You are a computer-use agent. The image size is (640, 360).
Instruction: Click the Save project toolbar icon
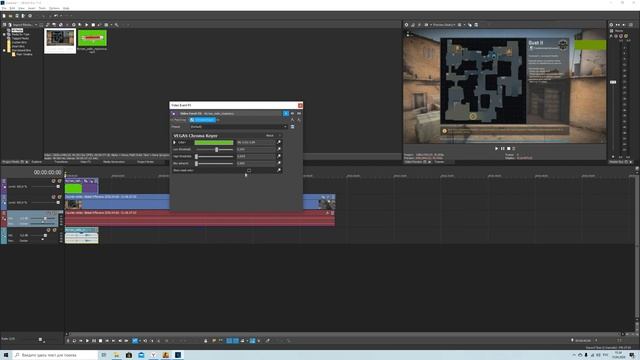coord(17,16)
